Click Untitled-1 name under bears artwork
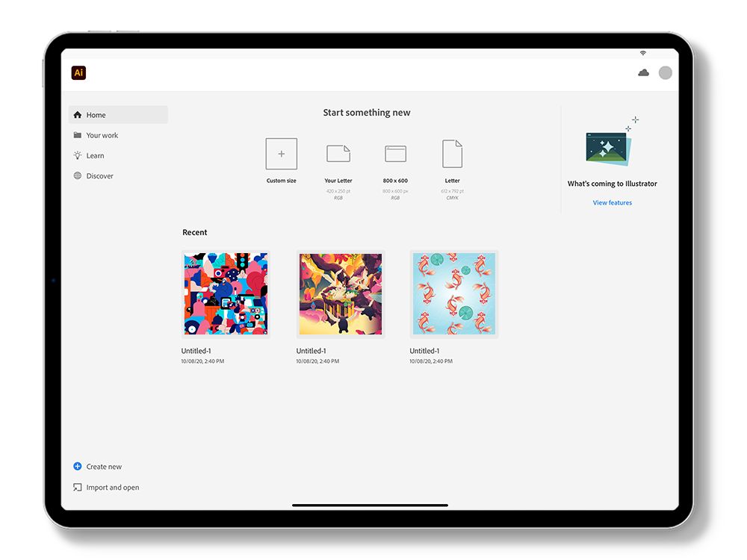 click(311, 351)
